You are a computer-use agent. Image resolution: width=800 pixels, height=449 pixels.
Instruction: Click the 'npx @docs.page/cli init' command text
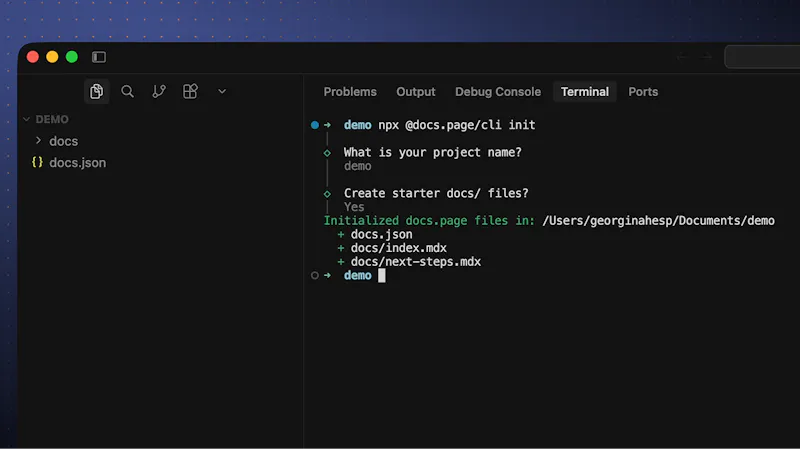click(457, 125)
